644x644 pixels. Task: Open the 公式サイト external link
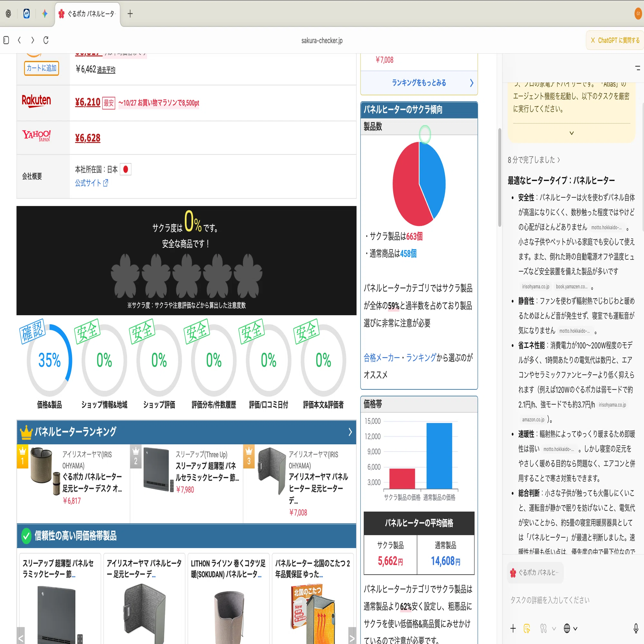tap(91, 183)
